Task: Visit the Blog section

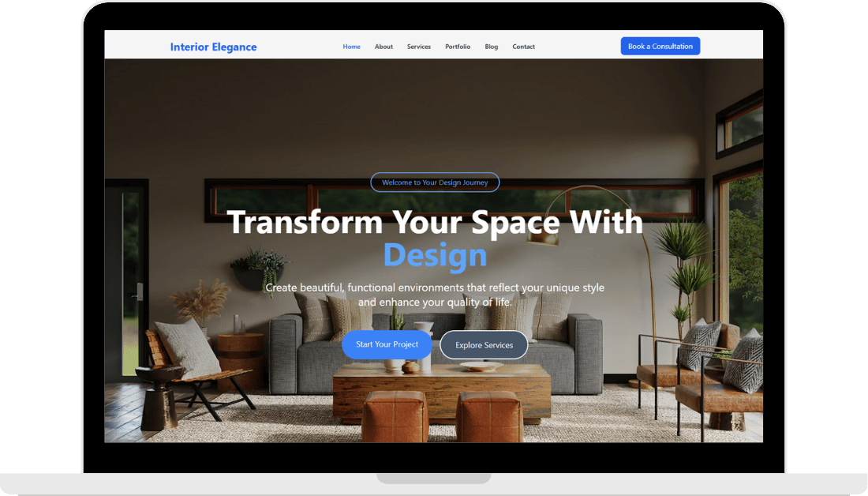Action: pyautogui.click(x=492, y=47)
